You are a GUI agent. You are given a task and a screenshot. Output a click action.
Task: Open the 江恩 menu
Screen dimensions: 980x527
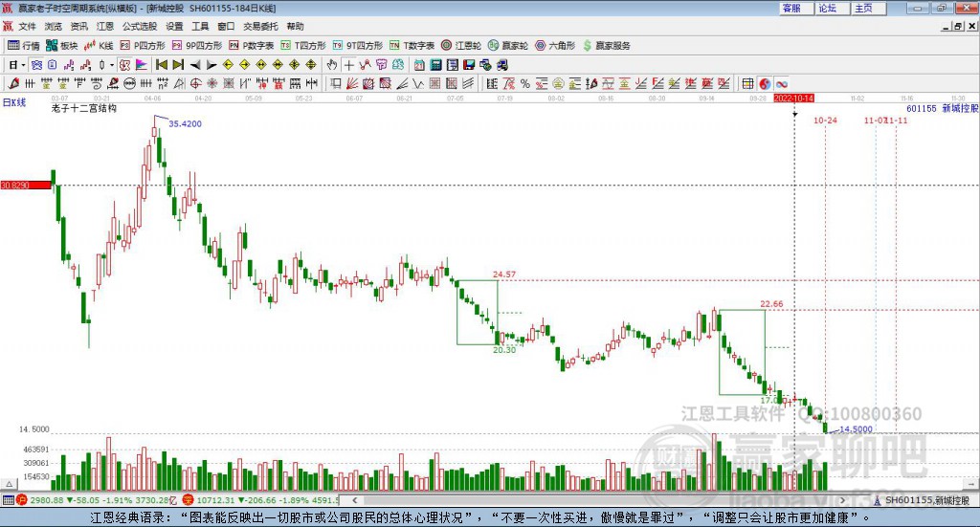click(105, 26)
